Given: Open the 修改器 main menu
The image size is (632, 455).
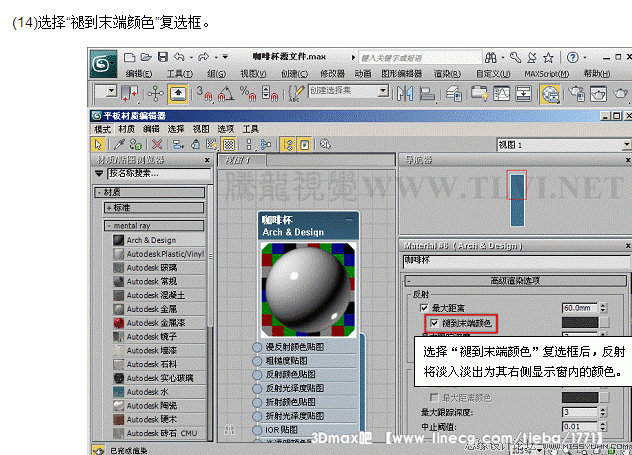Looking at the screenshot, I should pyautogui.click(x=333, y=74).
